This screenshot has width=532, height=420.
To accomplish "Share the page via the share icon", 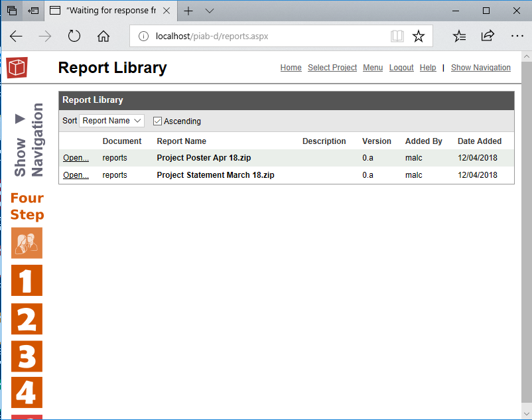I will (x=488, y=36).
